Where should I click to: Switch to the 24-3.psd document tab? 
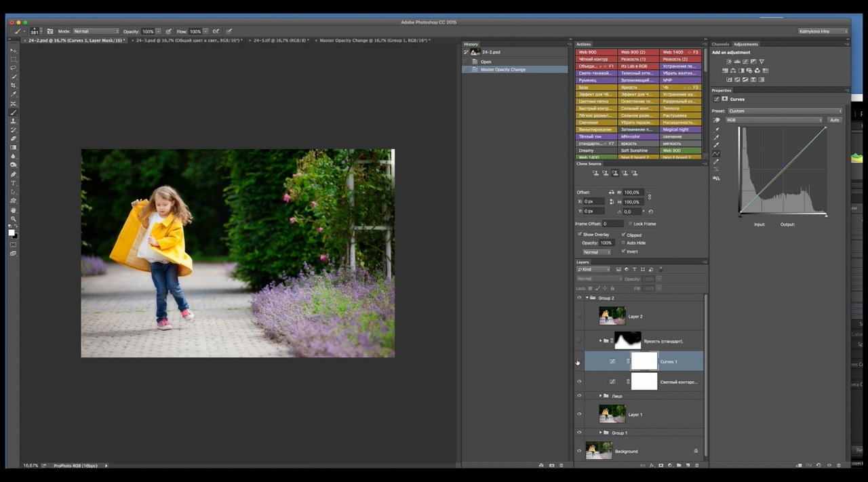pos(189,41)
